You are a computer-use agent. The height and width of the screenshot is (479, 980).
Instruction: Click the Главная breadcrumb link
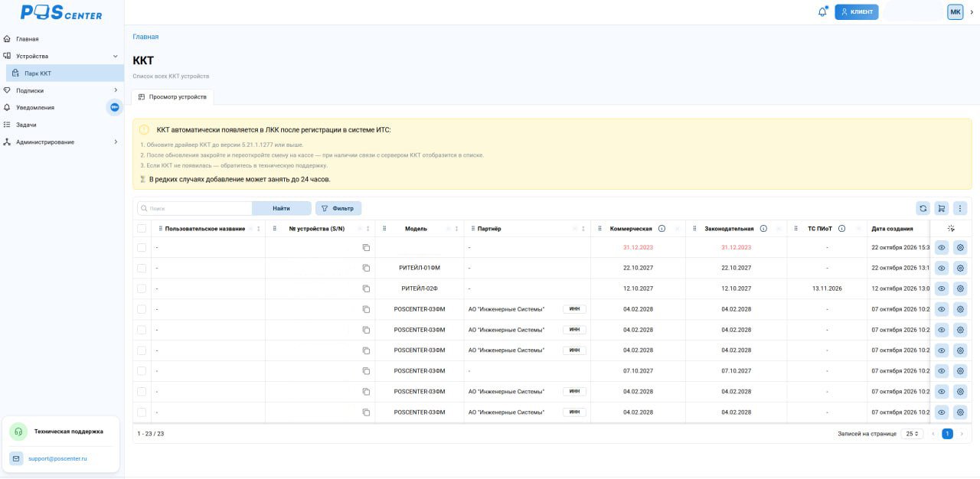[x=145, y=37]
